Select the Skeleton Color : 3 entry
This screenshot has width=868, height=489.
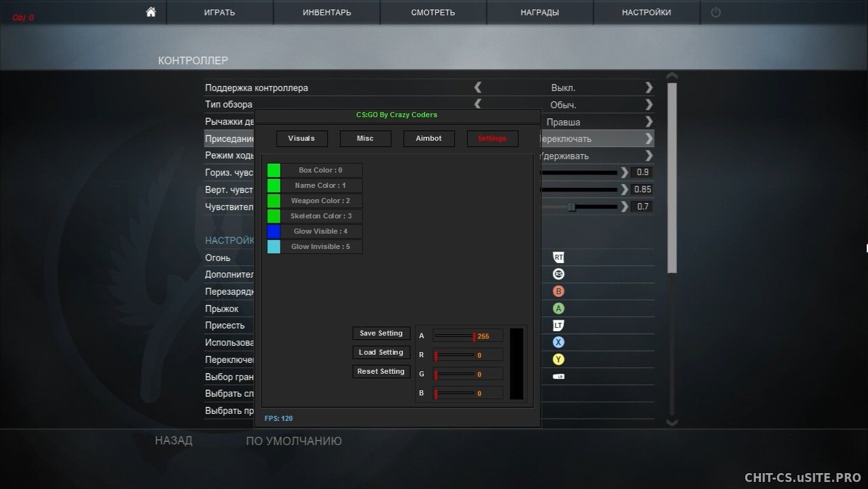[x=321, y=216]
